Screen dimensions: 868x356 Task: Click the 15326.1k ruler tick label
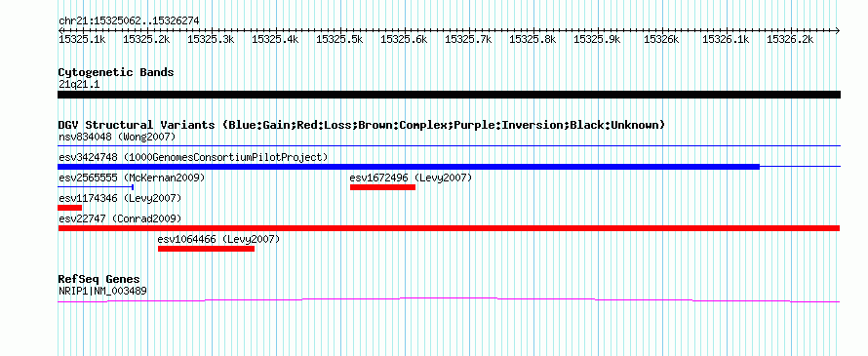click(x=726, y=39)
